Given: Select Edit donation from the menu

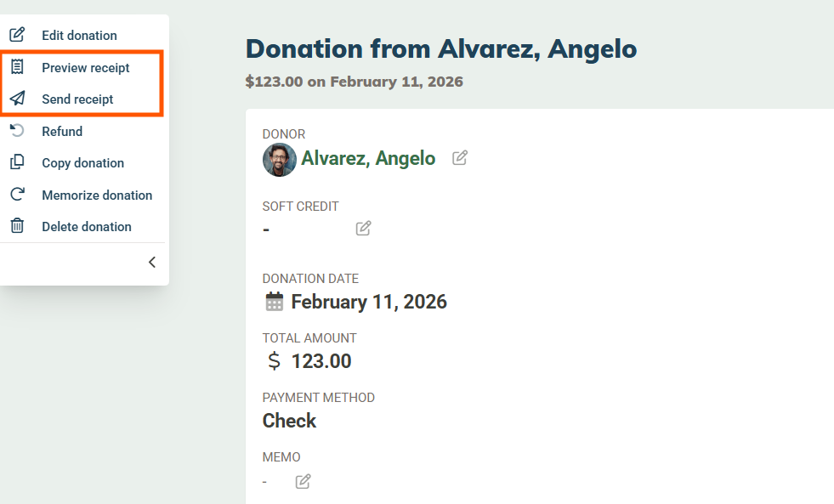Looking at the screenshot, I should (79, 36).
